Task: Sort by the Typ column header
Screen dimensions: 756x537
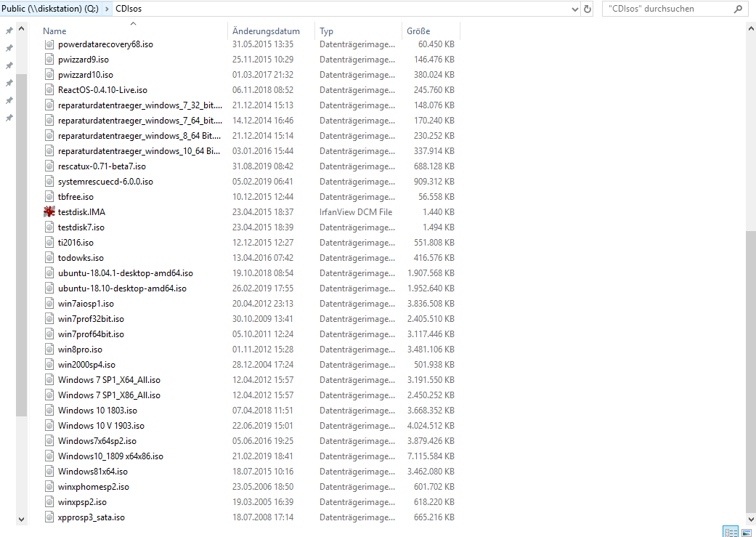Action: coord(358,31)
